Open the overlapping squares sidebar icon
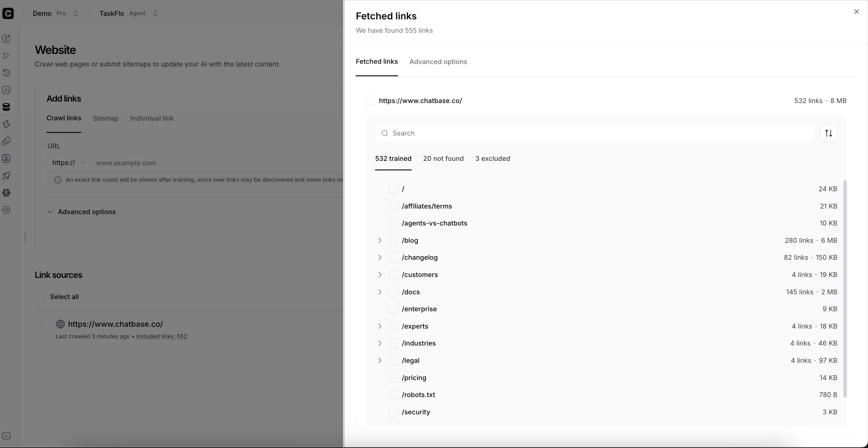This screenshot has width=868, height=448. click(x=7, y=141)
